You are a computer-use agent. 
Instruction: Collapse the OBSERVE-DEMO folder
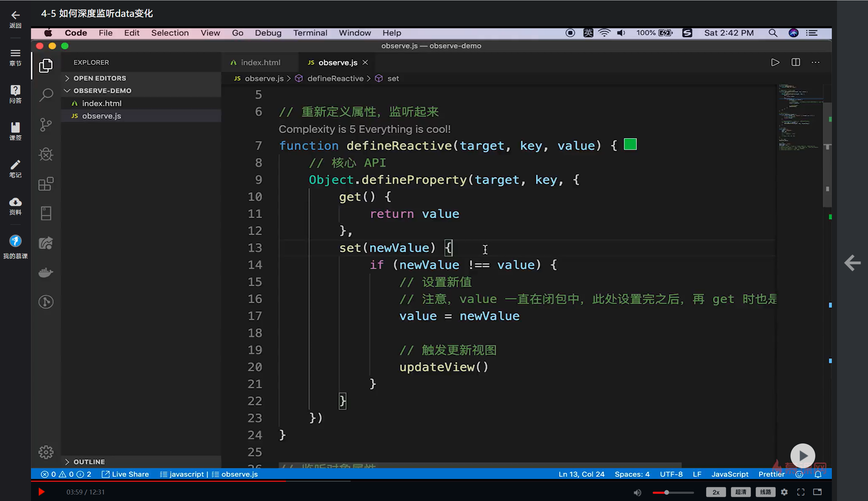point(102,91)
